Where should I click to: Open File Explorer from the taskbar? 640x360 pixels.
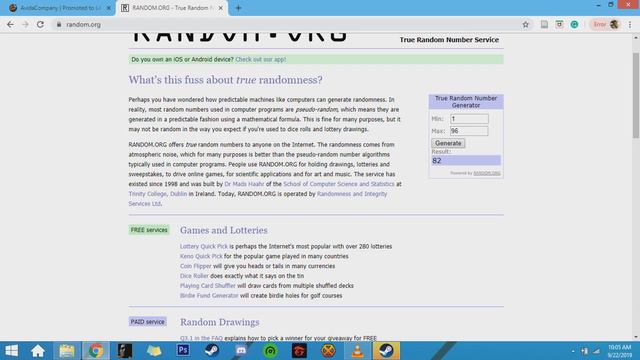pos(67,351)
